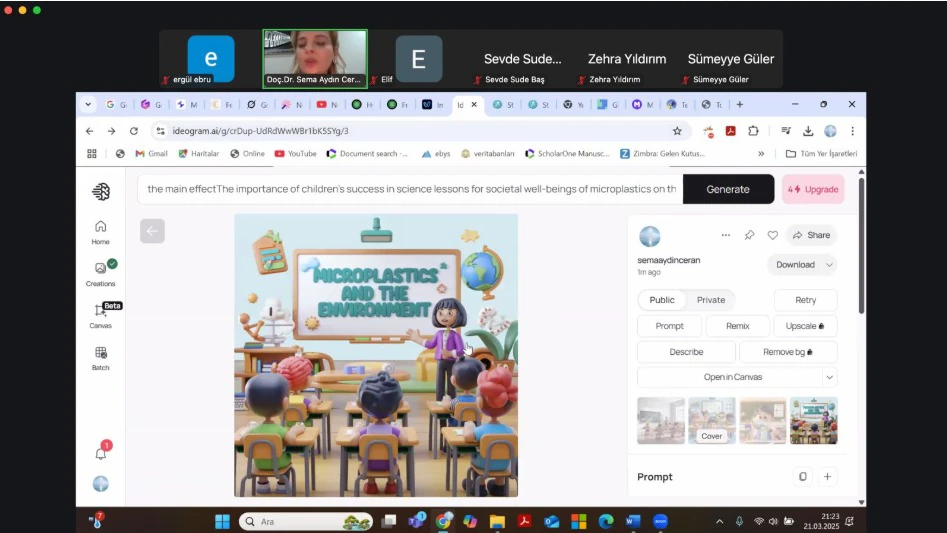Like the image with the heart icon
The image size is (947, 533).
(772, 235)
